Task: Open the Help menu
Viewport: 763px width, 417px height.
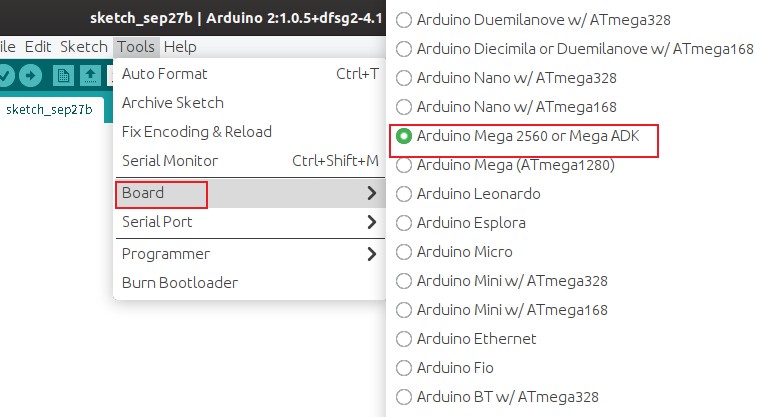Action: [180, 47]
